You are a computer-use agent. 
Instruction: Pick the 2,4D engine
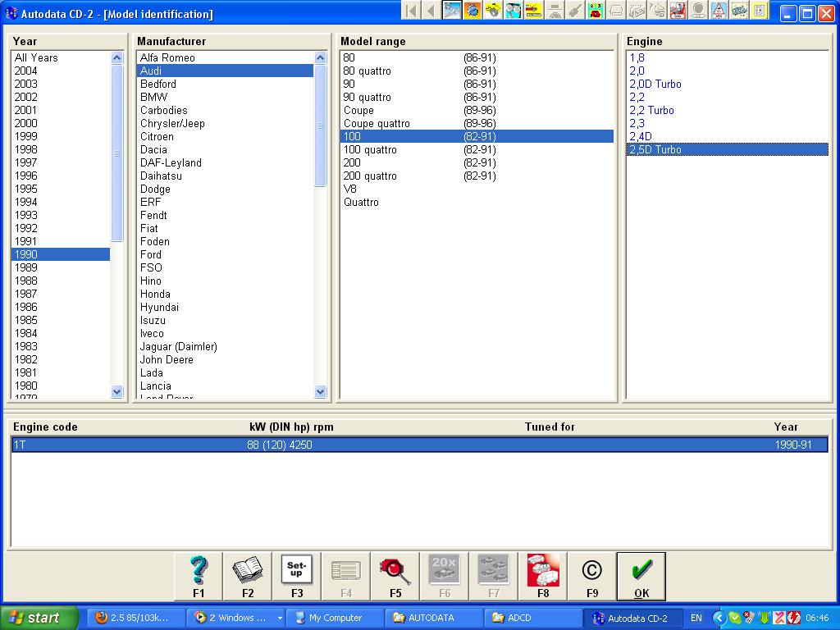(728, 137)
